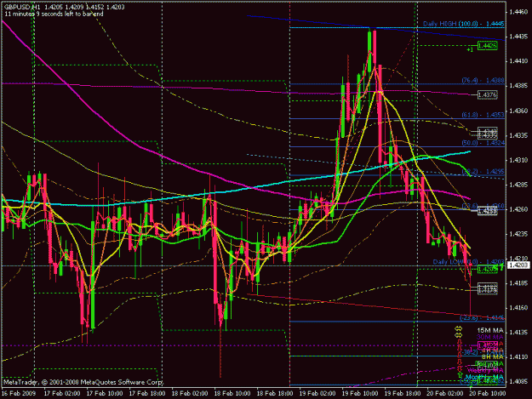Click the '17 Feb 02:00' time axis label
Image resolution: width=532 pixels, height=399 pixels.
click(x=62, y=393)
